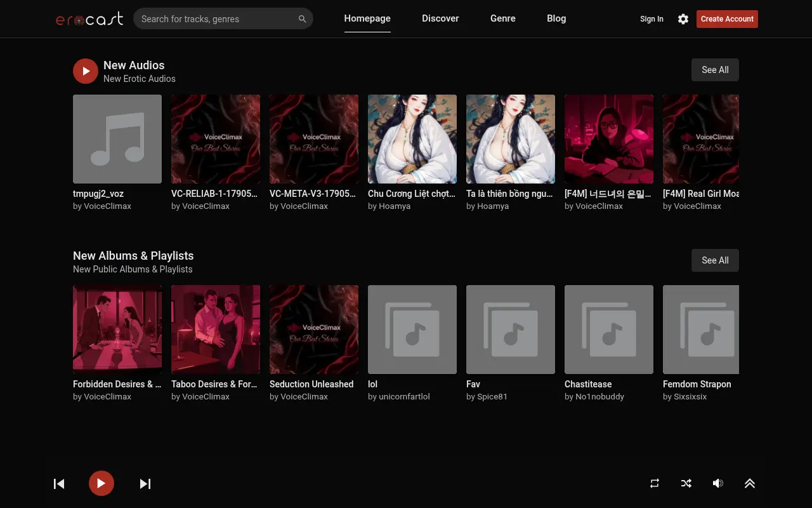
Task: Open the Ta là thiên bồng track cover
Action: [x=511, y=139]
